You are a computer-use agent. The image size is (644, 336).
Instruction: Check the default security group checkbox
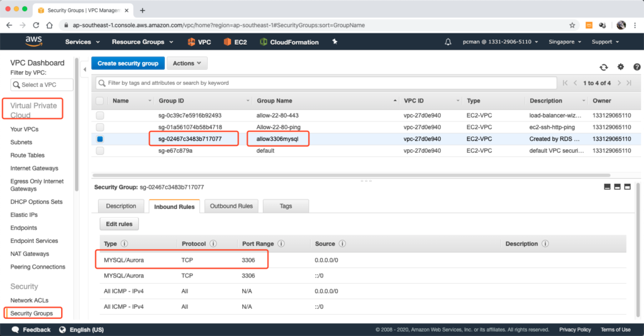coord(100,151)
